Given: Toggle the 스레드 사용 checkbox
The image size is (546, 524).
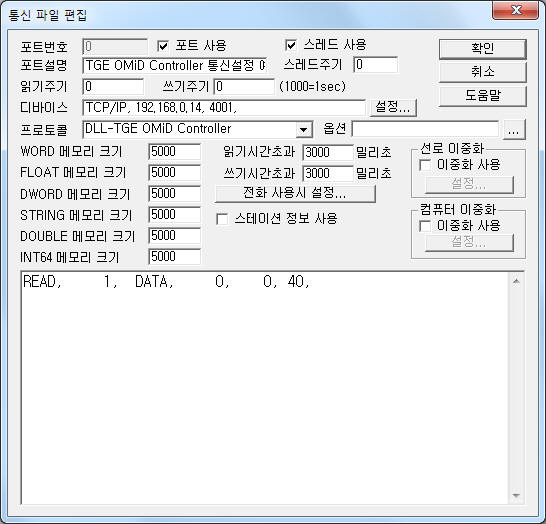Looking at the screenshot, I should (291, 45).
